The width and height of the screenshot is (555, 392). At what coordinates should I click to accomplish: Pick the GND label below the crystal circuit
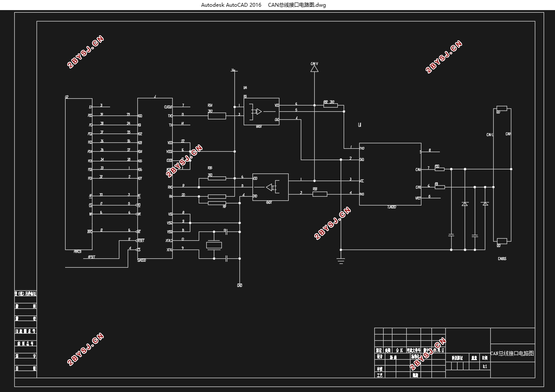pos(239,285)
